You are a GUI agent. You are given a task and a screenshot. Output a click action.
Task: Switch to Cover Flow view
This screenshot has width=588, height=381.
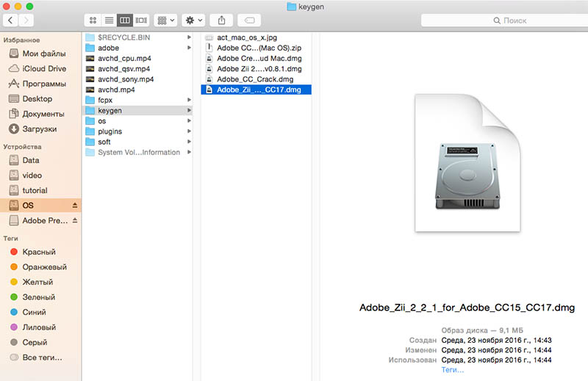pyautogui.click(x=141, y=21)
